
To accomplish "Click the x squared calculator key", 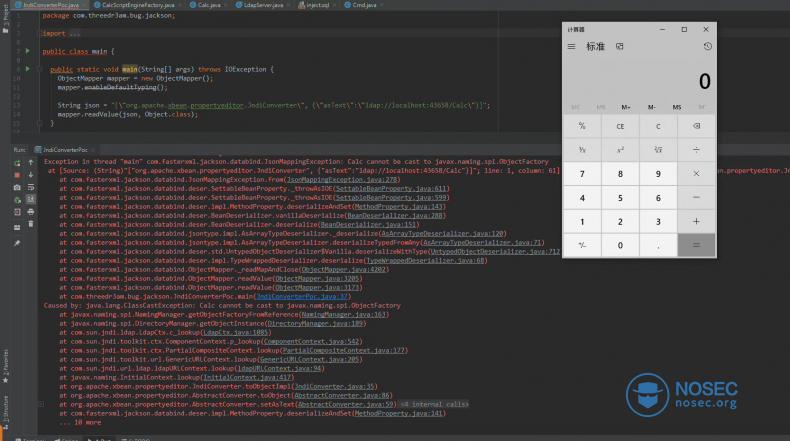I will pyautogui.click(x=620, y=150).
